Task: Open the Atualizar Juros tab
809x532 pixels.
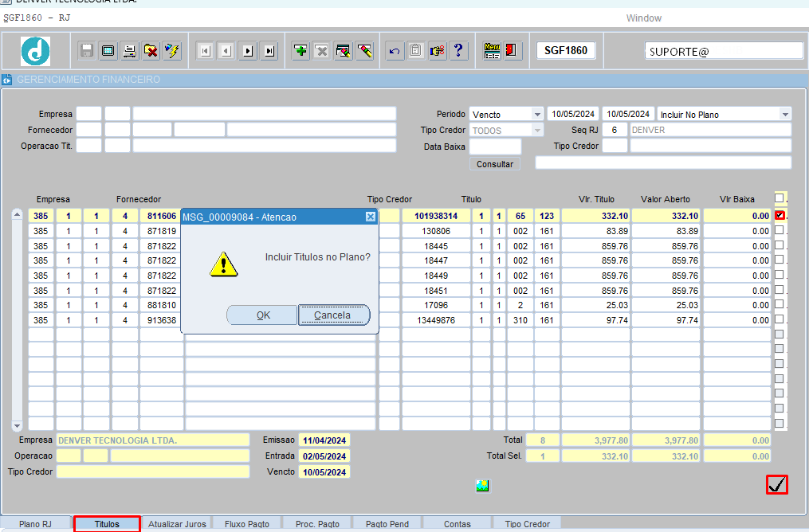Action: click(x=177, y=524)
